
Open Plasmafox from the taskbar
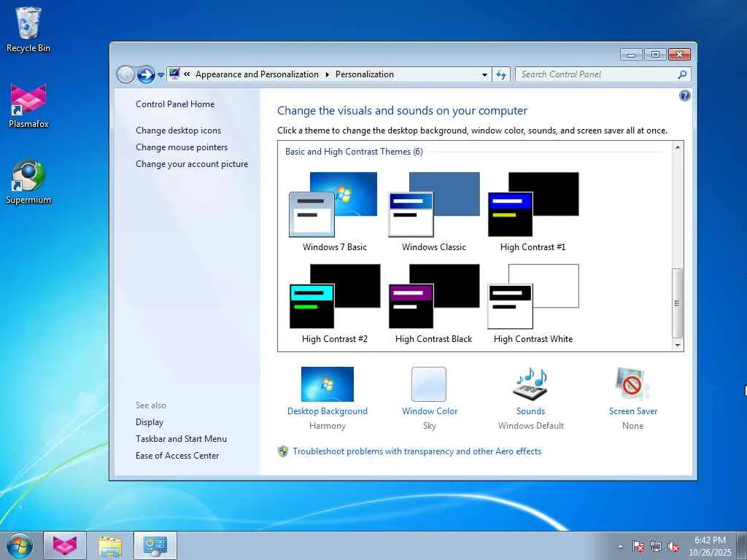tap(65, 545)
